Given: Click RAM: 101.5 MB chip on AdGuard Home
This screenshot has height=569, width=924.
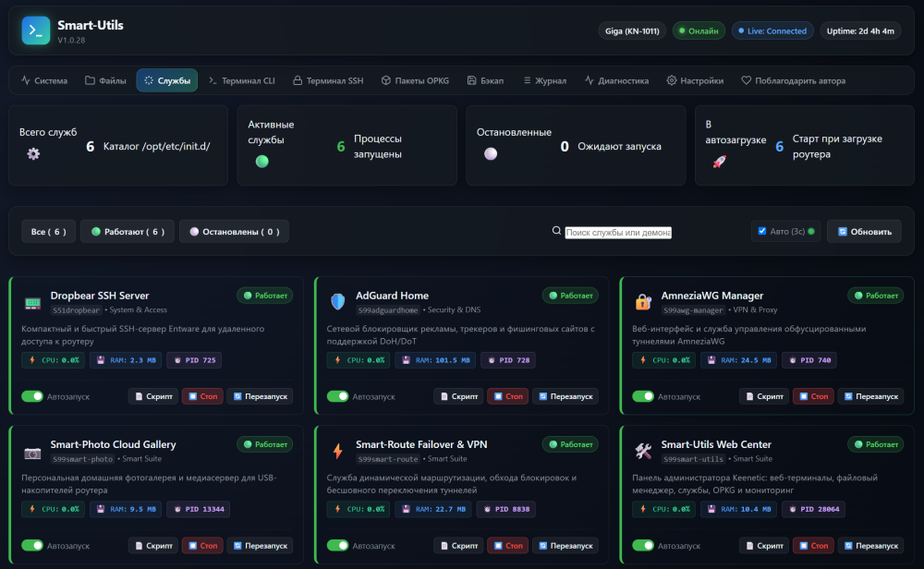Looking at the screenshot, I should (x=435, y=360).
